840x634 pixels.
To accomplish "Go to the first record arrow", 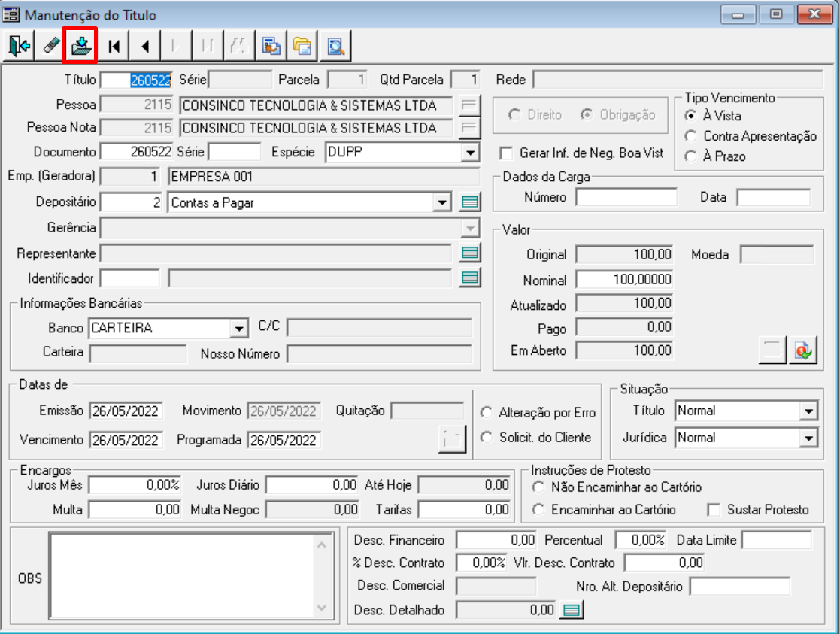I will (x=114, y=46).
